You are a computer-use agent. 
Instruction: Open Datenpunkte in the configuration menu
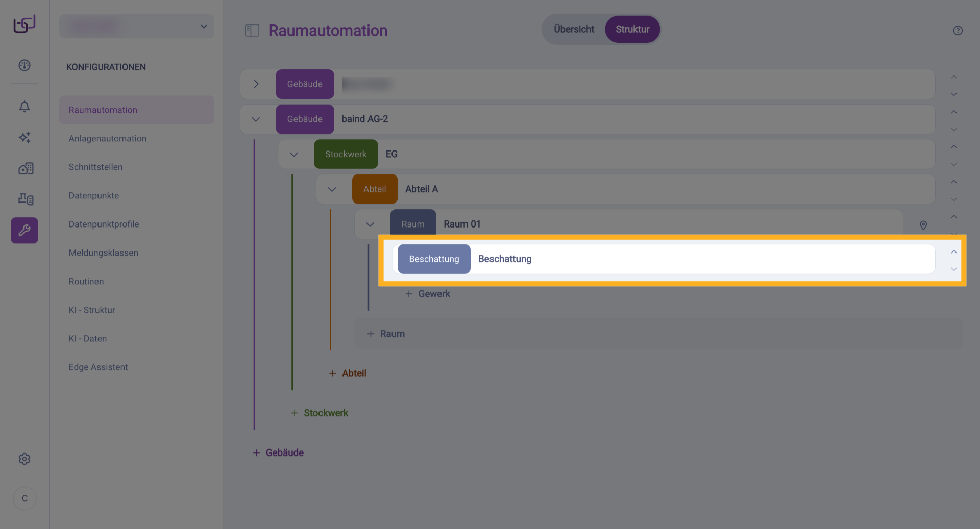[94, 195]
